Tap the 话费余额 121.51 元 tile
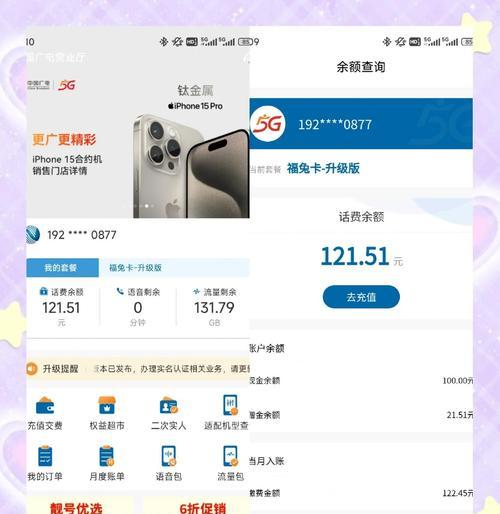 point(61,307)
